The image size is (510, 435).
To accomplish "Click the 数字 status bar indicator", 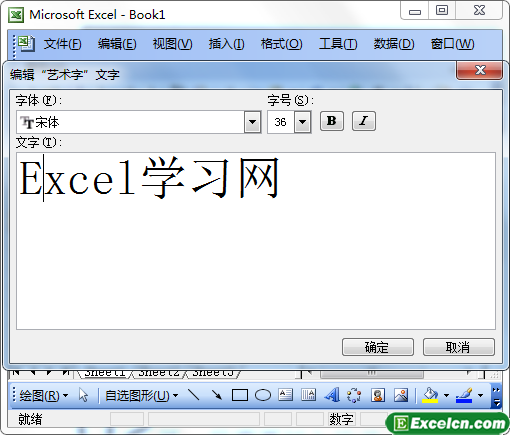I will (341, 419).
